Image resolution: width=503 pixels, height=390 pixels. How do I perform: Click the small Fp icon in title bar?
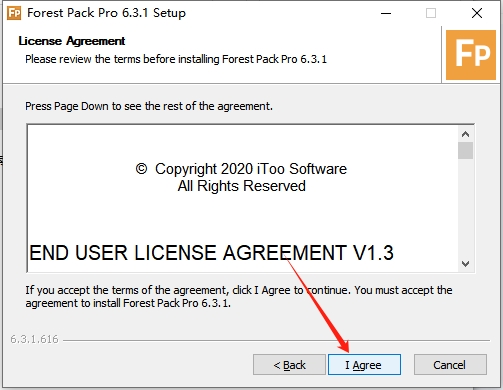click(x=14, y=13)
